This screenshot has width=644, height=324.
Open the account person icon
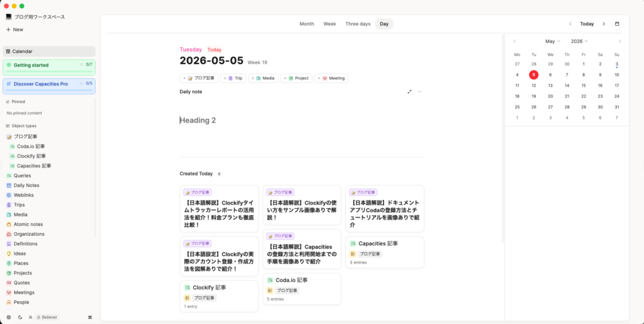(x=30, y=317)
